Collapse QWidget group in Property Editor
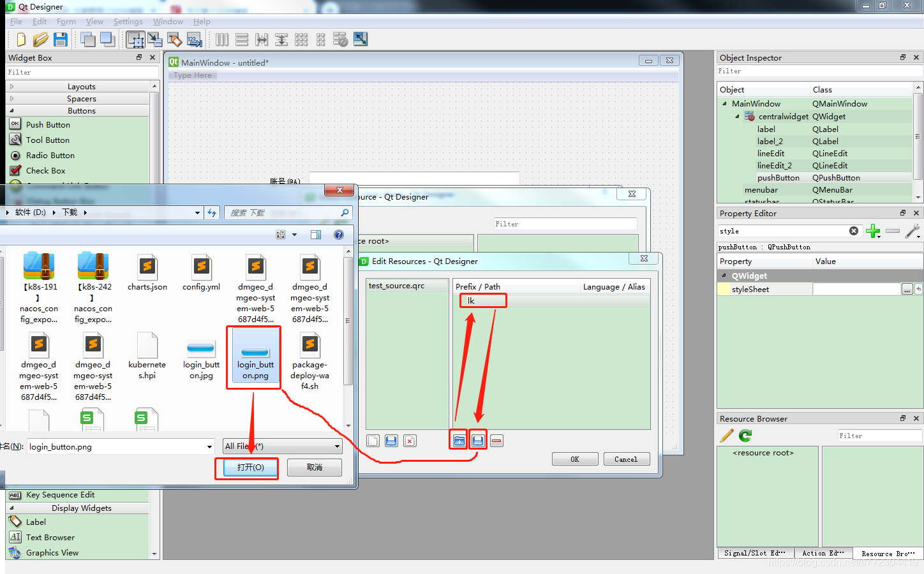The image size is (924, 574). 724,276
